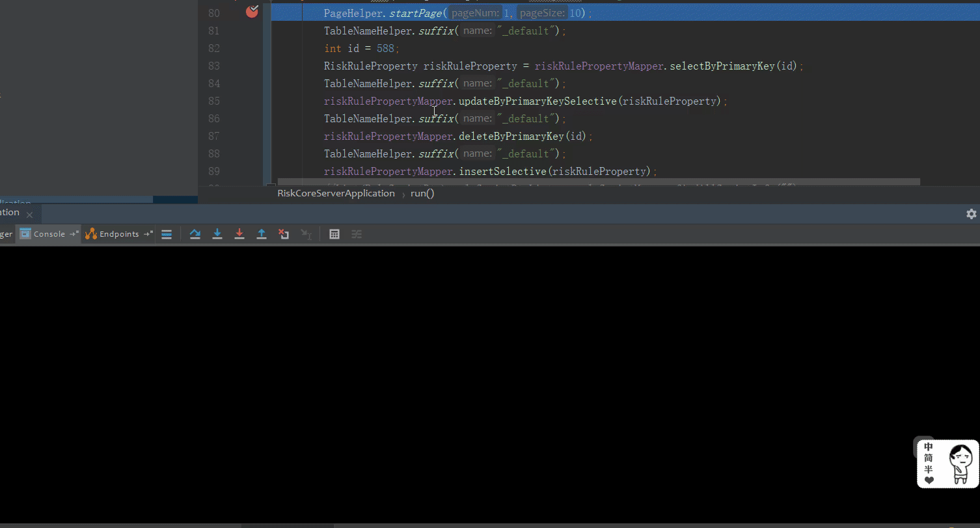Click the Step Out debugger icon

pos(262,234)
